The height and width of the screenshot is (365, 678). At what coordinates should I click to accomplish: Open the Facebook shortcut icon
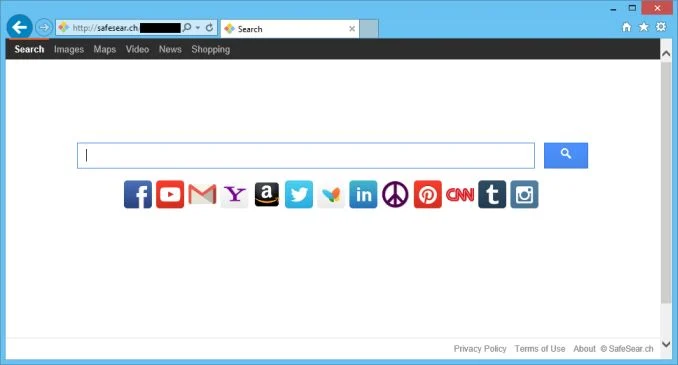(138, 195)
